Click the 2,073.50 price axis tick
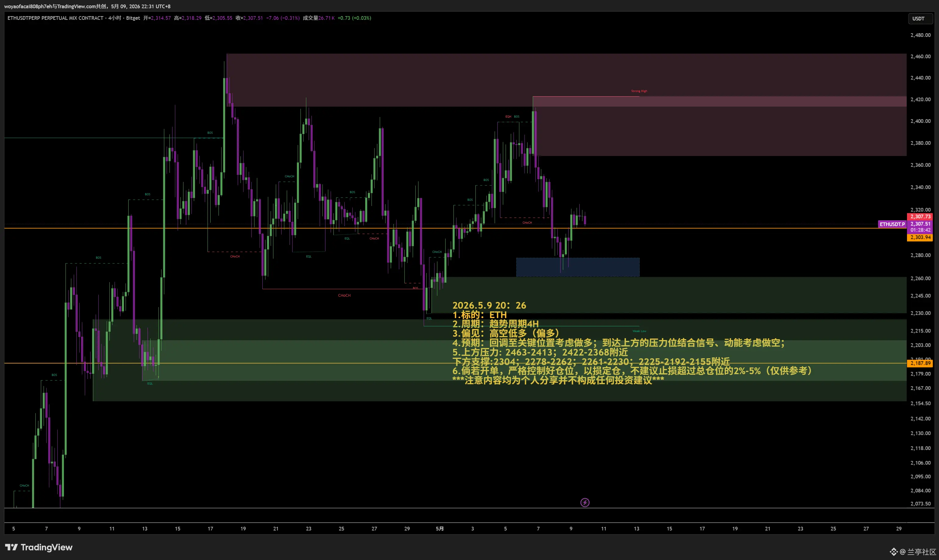Screen dimensions: 939x560 pos(920,504)
